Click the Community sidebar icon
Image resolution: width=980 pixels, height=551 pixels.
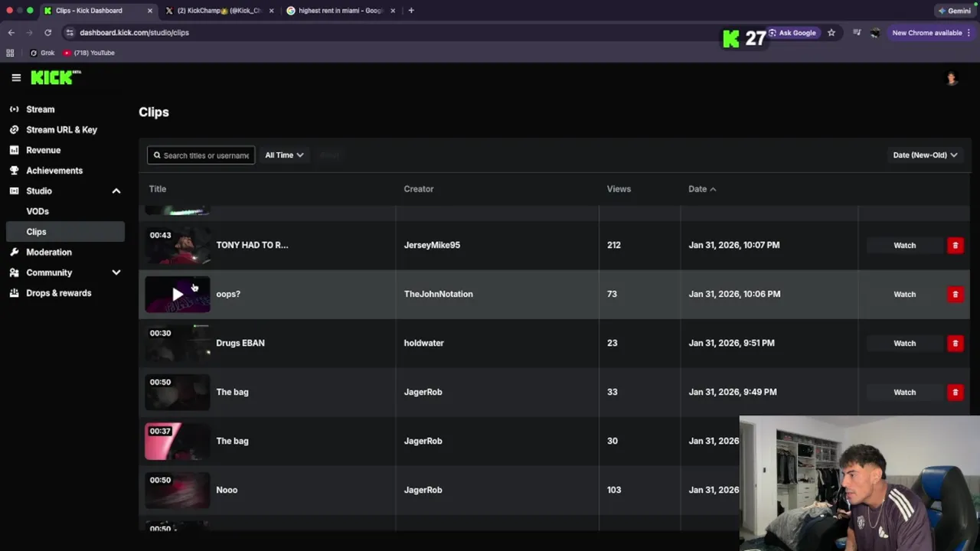14,272
